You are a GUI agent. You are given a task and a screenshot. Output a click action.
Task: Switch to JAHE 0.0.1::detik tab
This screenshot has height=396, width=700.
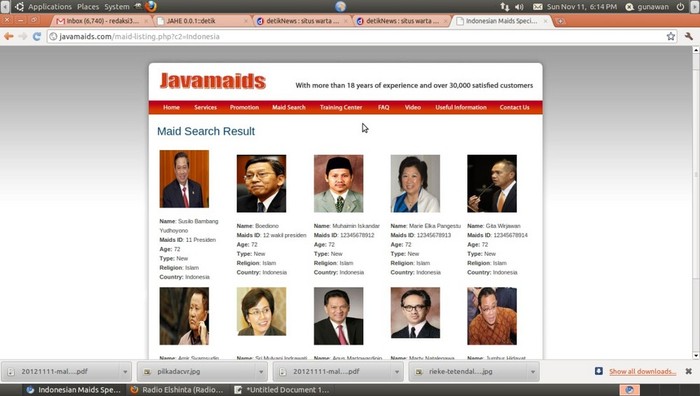coord(202,21)
